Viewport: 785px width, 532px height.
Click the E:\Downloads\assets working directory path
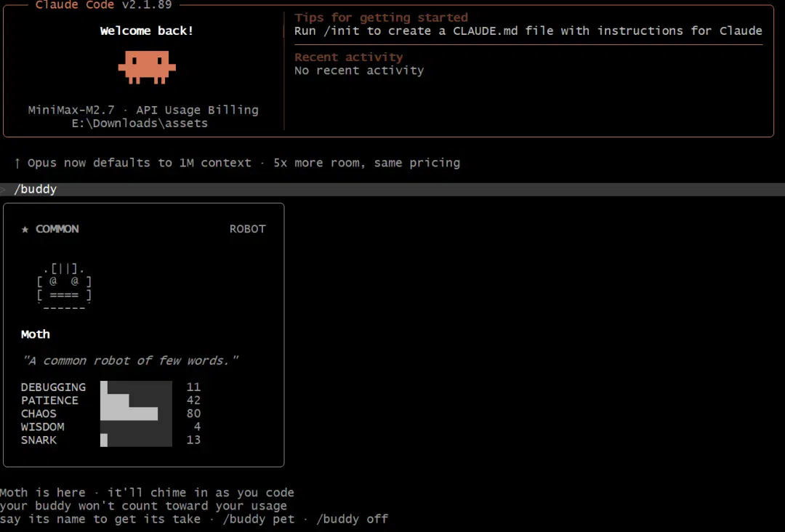140,123
